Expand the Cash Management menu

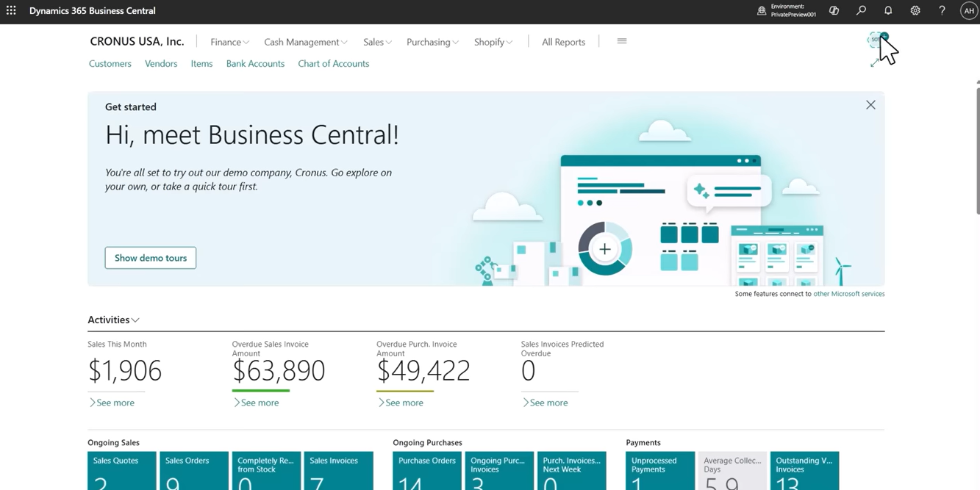tap(305, 42)
